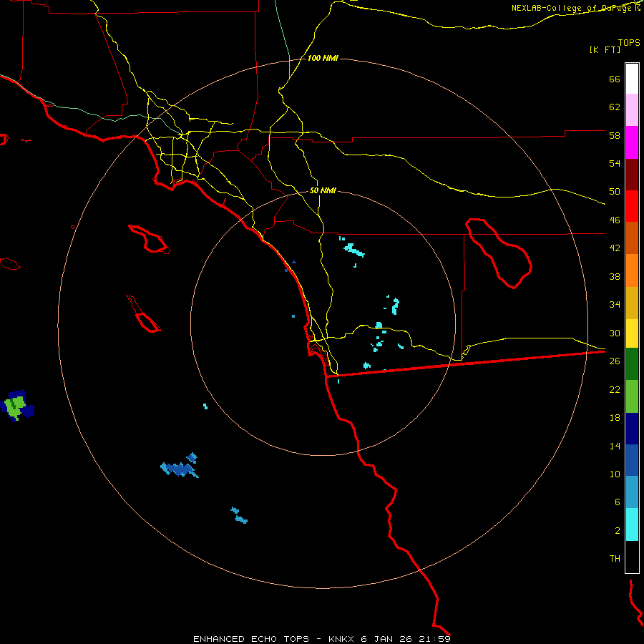Select the 18 value on the tops scale
This screenshot has width=644, height=644.
[x=615, y=418]
